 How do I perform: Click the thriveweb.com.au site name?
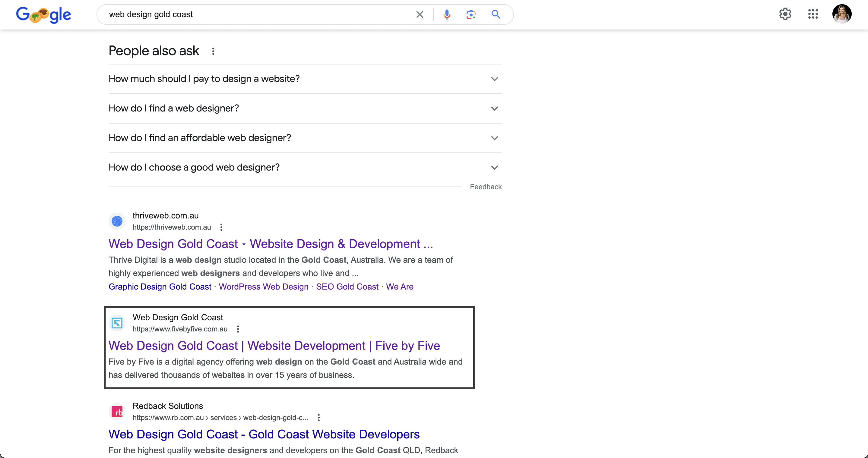click(x=166, y=216)
